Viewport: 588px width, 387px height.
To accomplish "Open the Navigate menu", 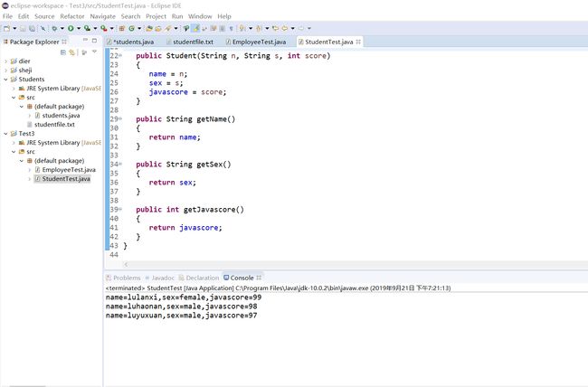I will 102,16.
